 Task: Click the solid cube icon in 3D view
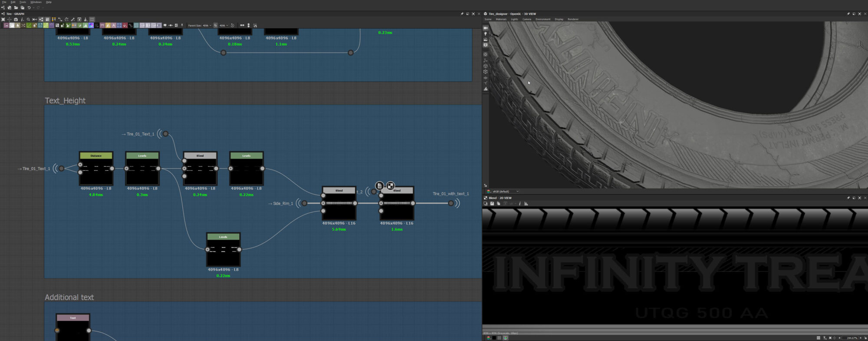[x=485, y=66]
